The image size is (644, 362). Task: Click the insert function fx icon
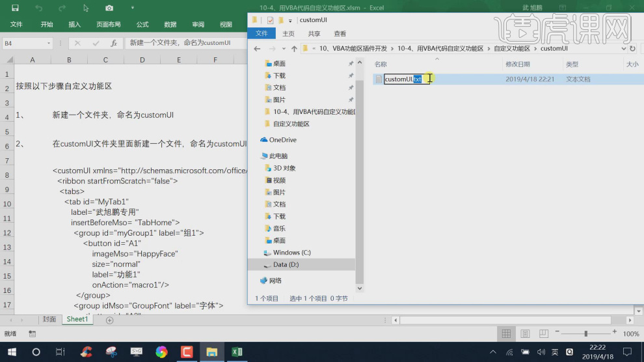(x=114, y=43)
